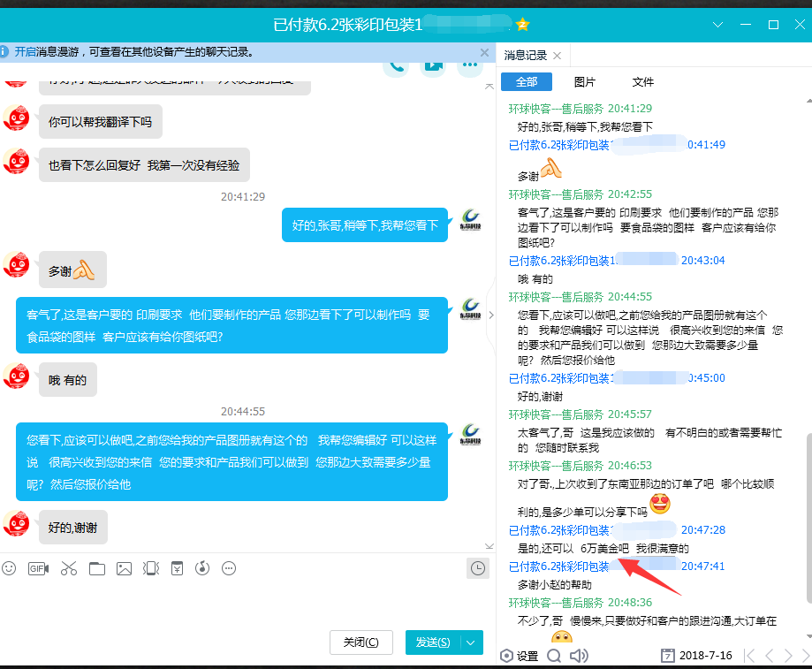Open the emoji picker

pos(10,568)
